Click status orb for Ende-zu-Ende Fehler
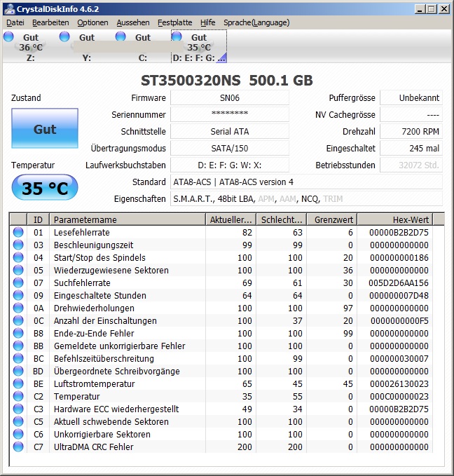 18,333
